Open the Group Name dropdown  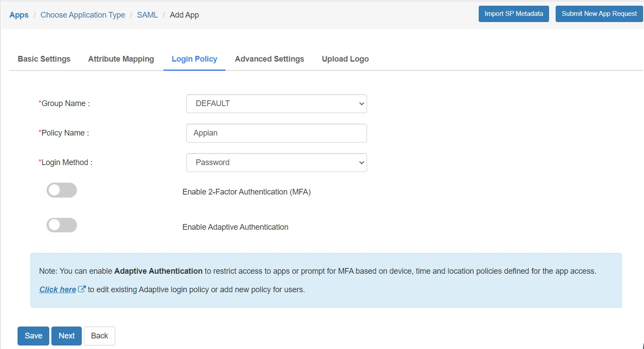click(277, 103)
